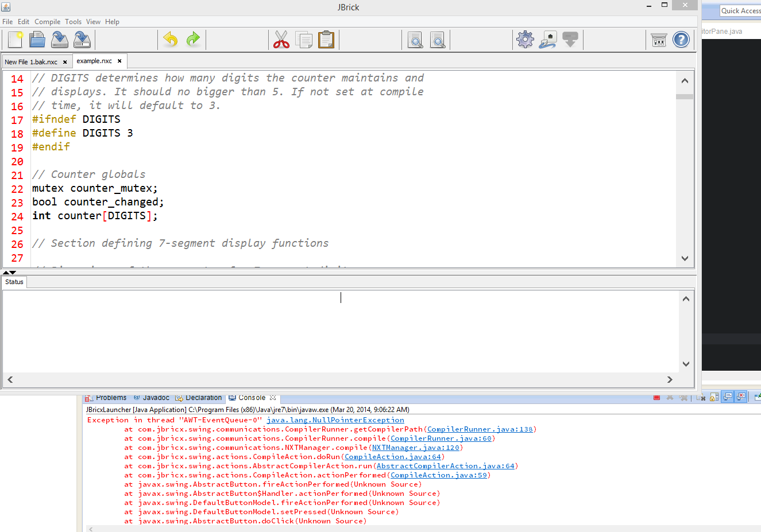Open the View menu
This screenshot has height=532, width=761.
click(x=93, y=22)
